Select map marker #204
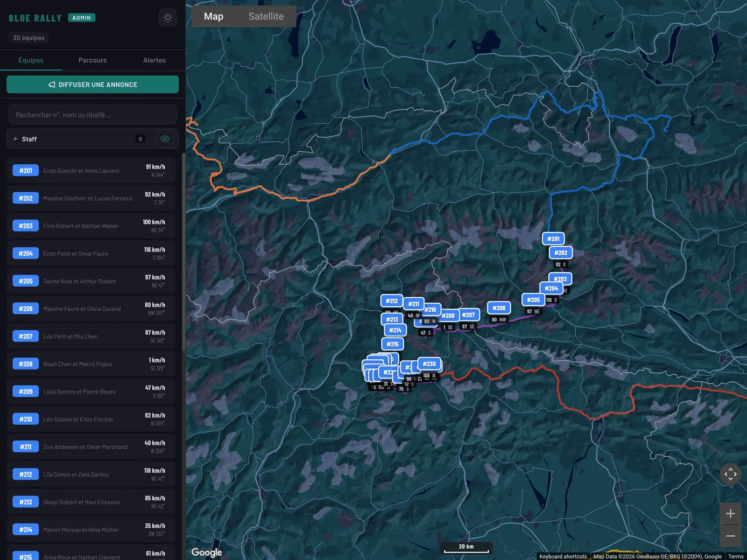Image resolution: width=747 pixels, height=560 pixels. coord(551,288)
